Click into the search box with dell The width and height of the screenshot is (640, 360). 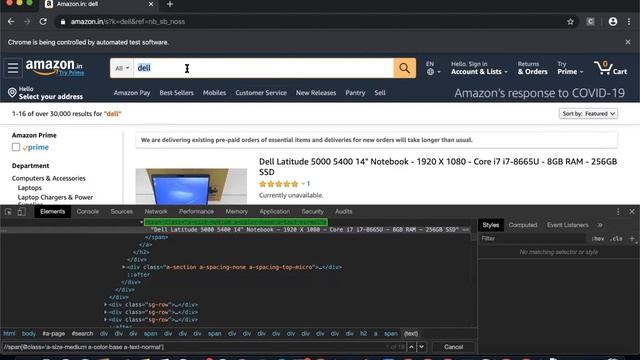263,68
